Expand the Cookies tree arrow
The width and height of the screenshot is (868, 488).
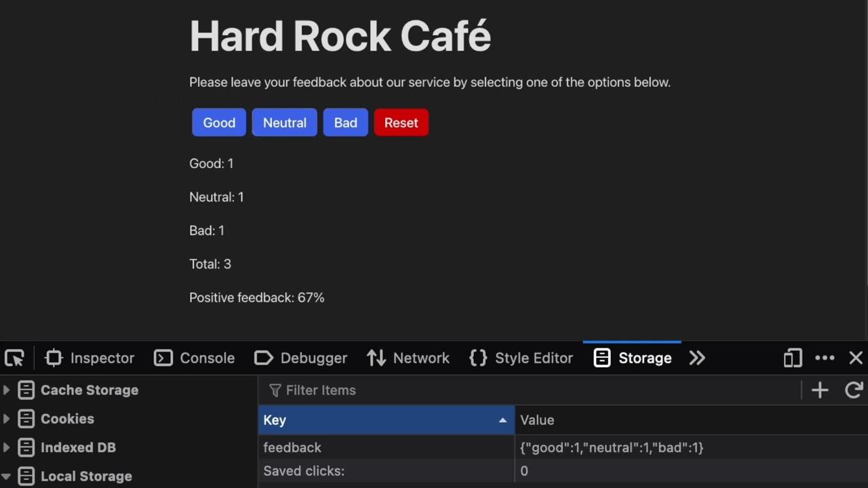tap(6, 419)
